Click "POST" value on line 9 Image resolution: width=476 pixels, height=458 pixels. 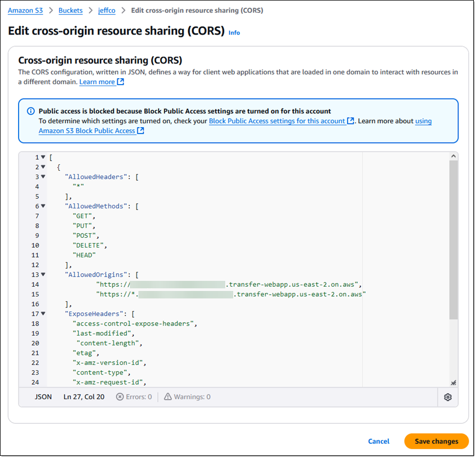[x=84, y=235]
